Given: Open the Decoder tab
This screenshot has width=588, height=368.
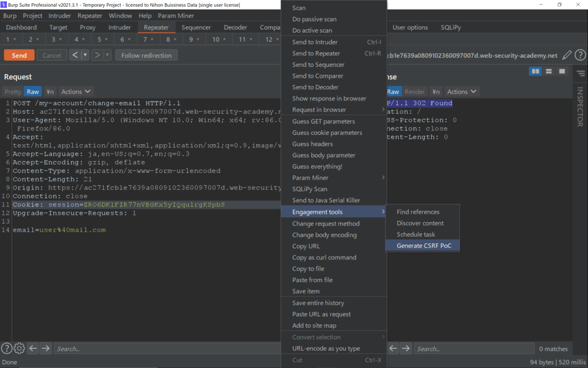Looking at the screenshot, I should (235, 27).
